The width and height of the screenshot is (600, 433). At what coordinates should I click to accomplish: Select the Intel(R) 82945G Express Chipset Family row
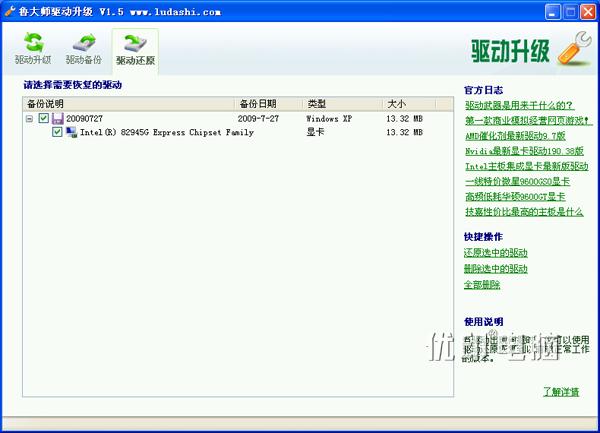click(167, 132)
